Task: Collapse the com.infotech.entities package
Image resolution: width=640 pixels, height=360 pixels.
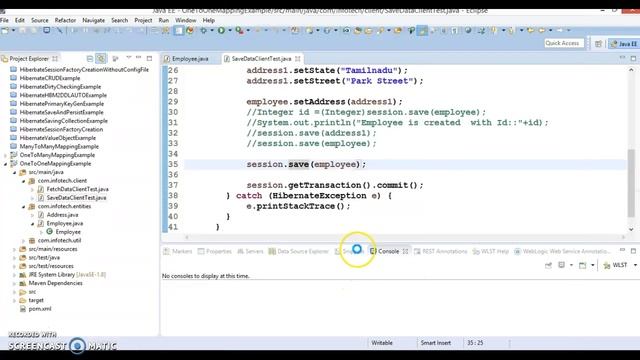Action: coord(23,207)
